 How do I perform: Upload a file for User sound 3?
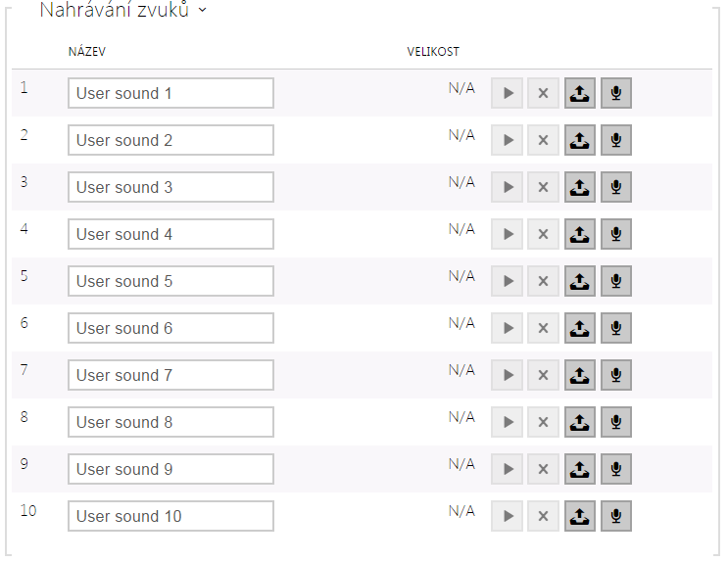click(x=580, y=187)
